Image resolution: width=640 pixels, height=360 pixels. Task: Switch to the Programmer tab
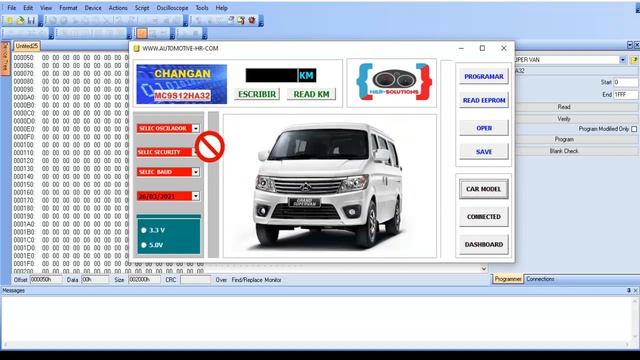coord(508,279)
